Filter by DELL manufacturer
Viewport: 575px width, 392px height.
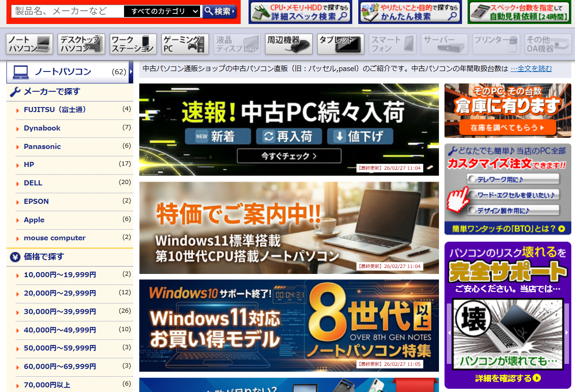pos(33,183)
